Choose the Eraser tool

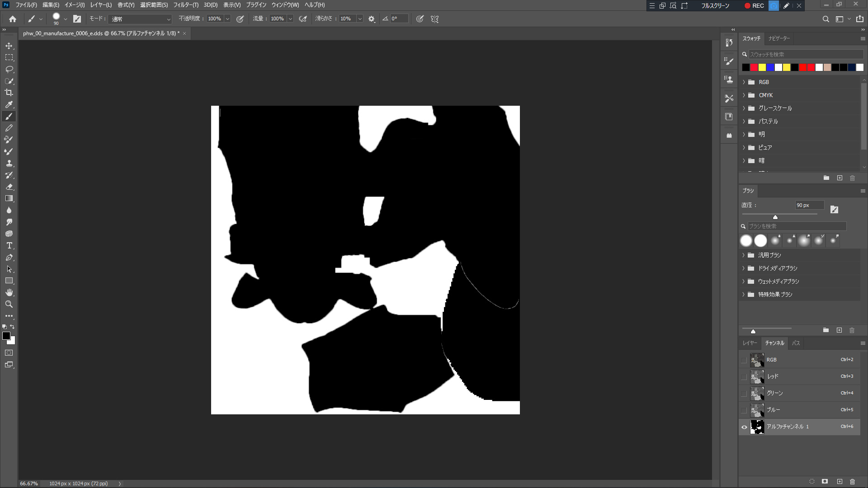tap(9, 187)
